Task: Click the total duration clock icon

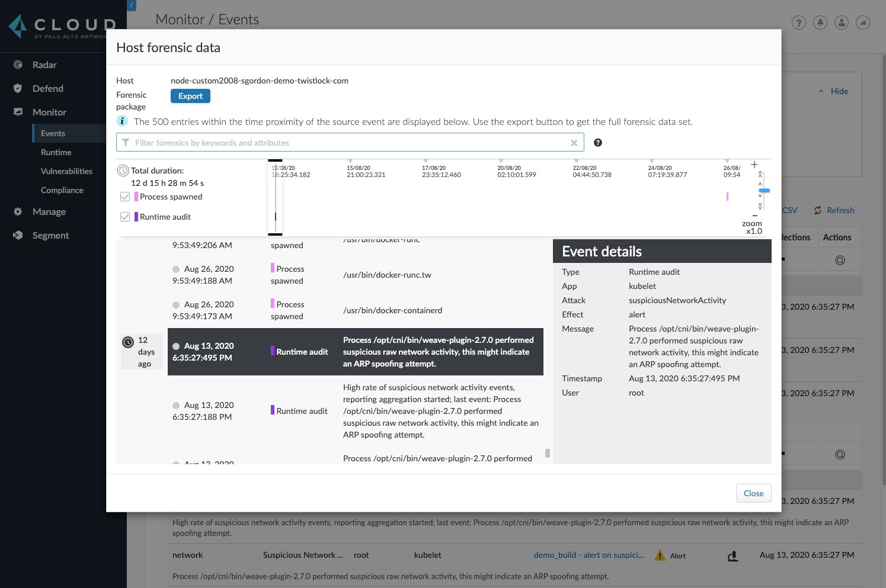Action: click(x=123, y=171)
